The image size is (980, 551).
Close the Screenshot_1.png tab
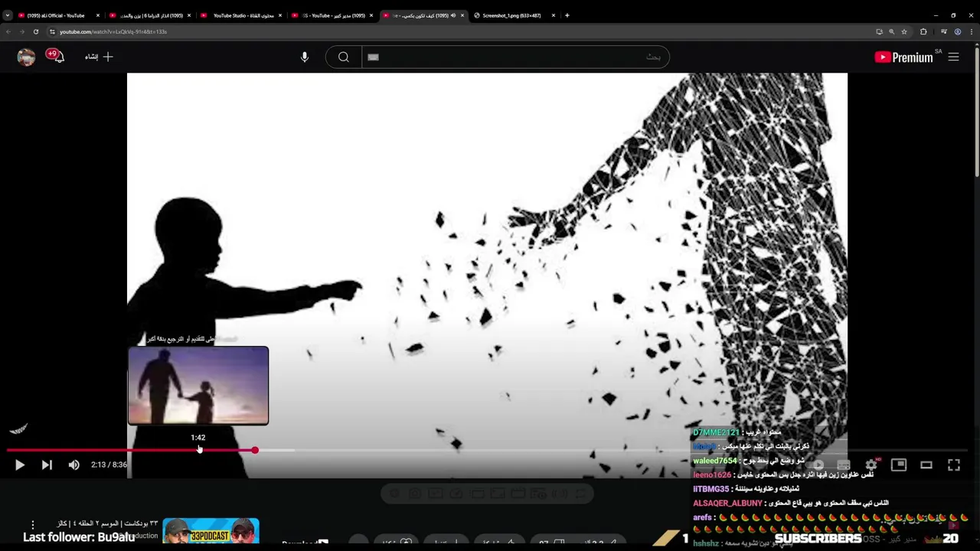[x=554, y=15]
